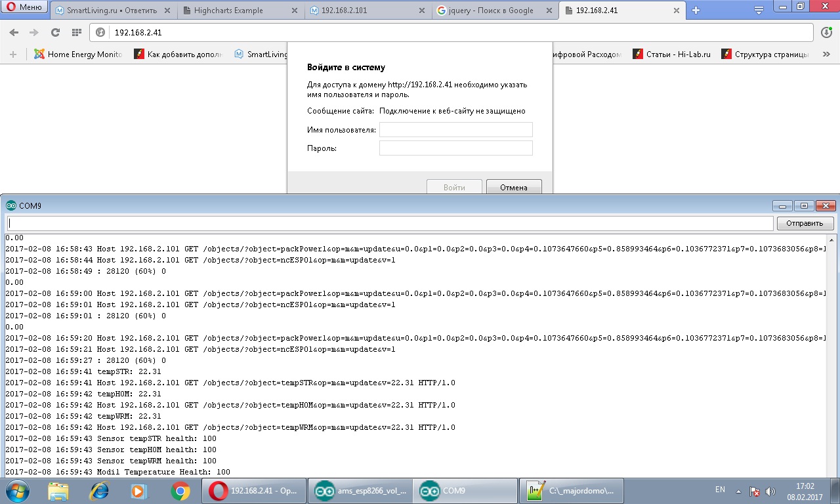Open the Opera Меню button
Viewport: 840px width, 504px height.
click(24, 7)
